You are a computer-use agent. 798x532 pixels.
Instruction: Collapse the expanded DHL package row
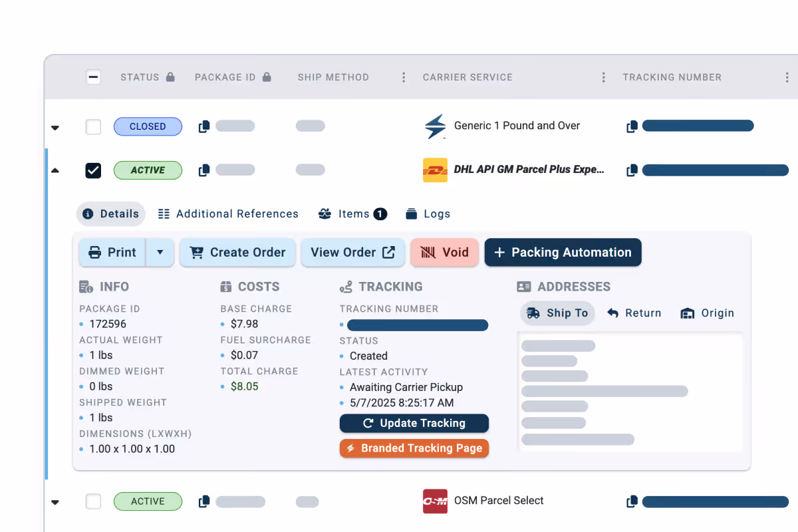coord(55,170)
